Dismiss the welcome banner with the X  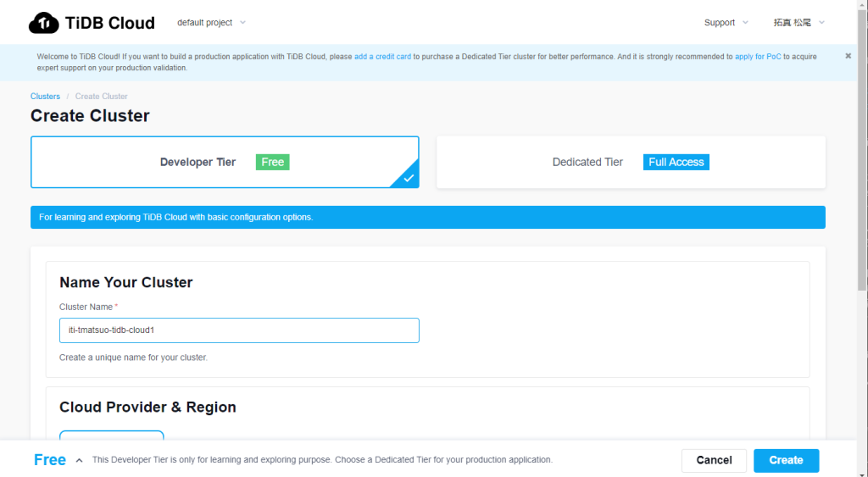click(x=848, y=56)
